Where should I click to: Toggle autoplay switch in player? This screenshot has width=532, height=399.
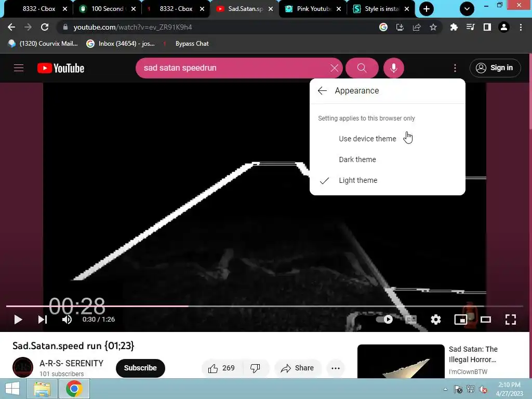pyautogui.click(x=384, y=320)
